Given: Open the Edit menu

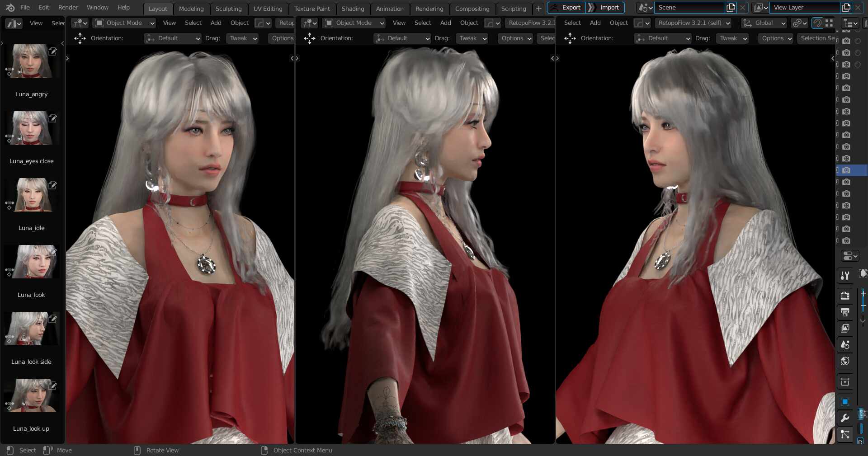Looking at the screenshot, I should [x=43, y=7].
